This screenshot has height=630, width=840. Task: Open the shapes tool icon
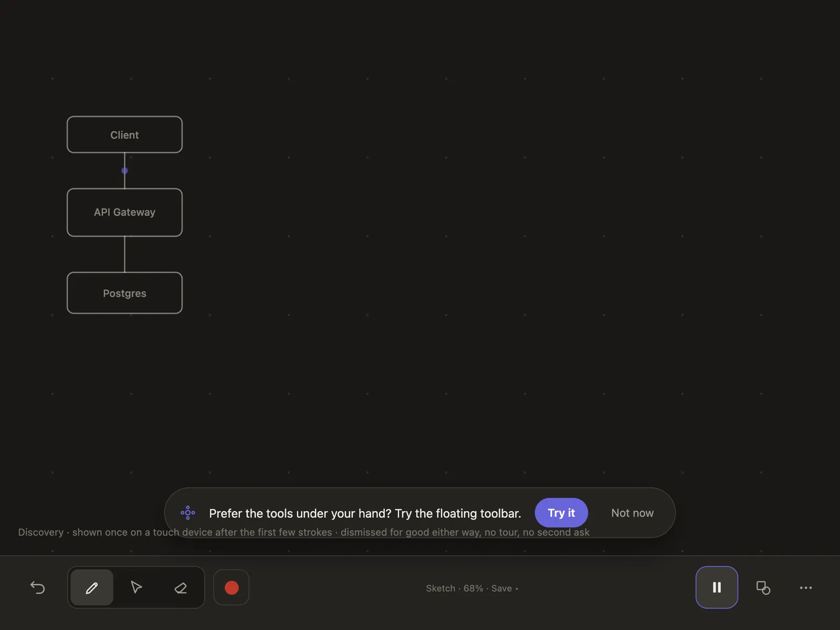(763, 587)
